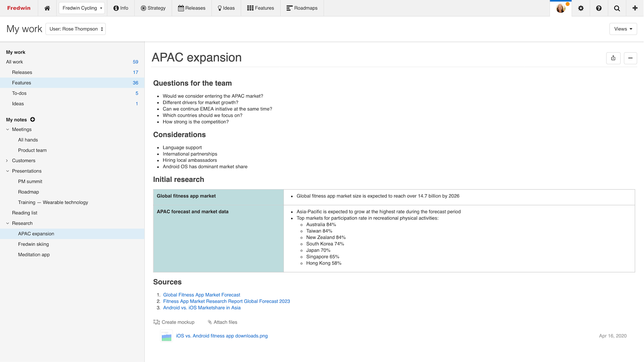Open the Views dropdown
Screen dimensions: 644x362
623,29
